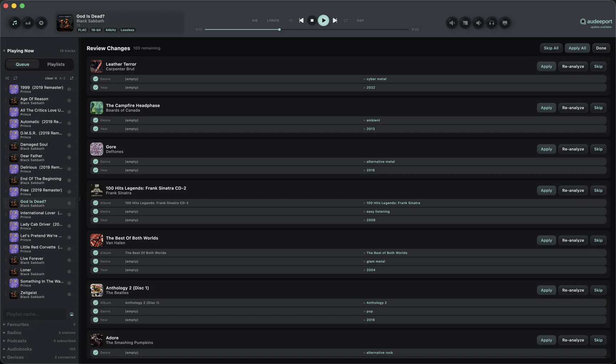Clear the queue
The width and height of the screenshot is (616, 364).
51,78
